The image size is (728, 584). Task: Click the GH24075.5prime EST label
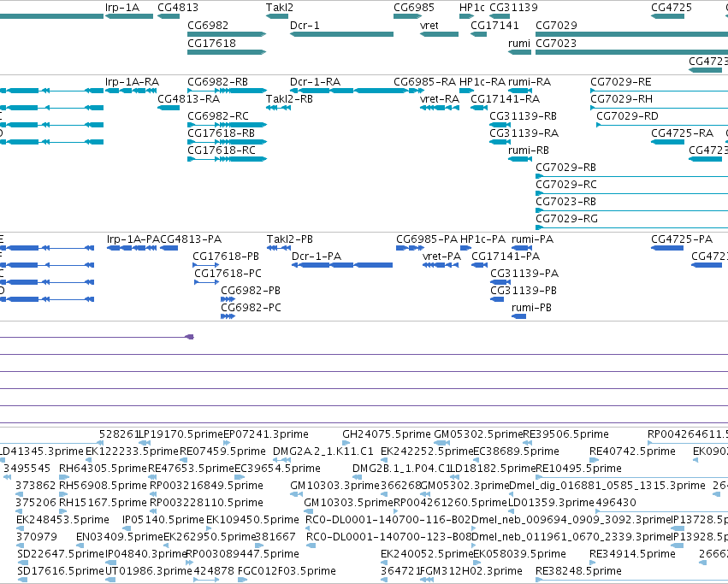point(387,434)
